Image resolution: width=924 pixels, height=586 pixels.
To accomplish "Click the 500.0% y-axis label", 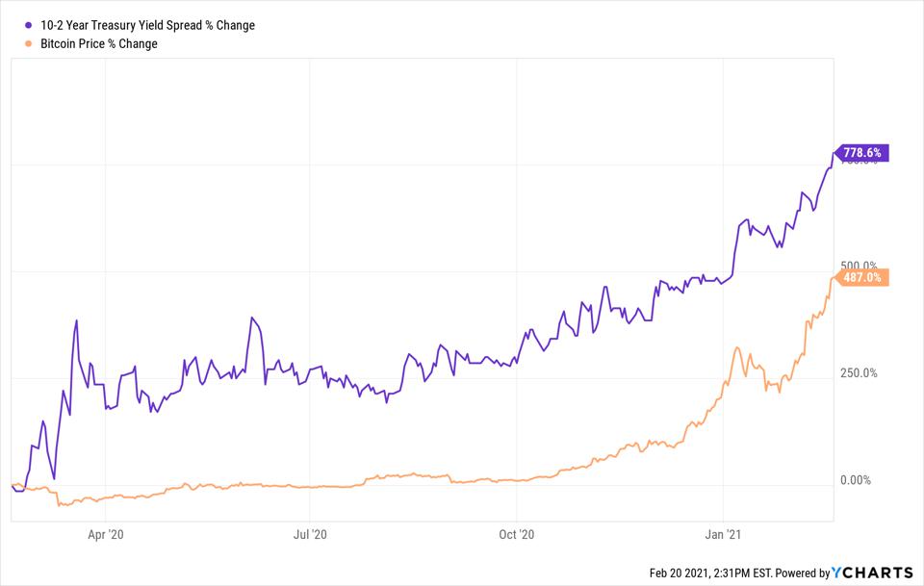I will (859, 266).
